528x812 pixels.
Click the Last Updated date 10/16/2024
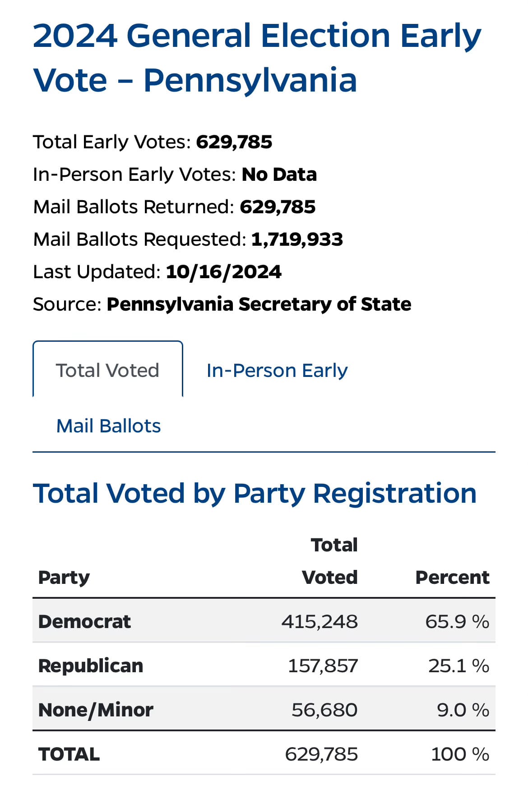[223, 271]
